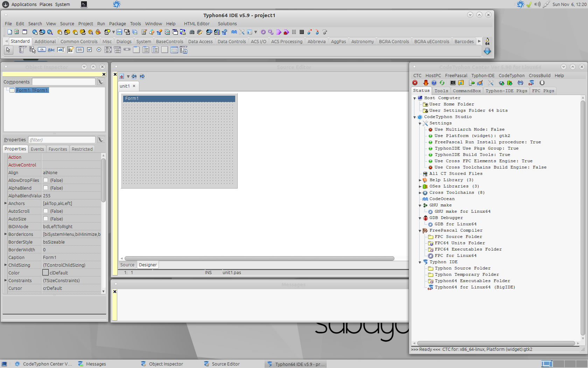Viewport: 588px width, 368px height.
Task: Select the TToggleBox On component on the palette
Action: coord(80,50)
